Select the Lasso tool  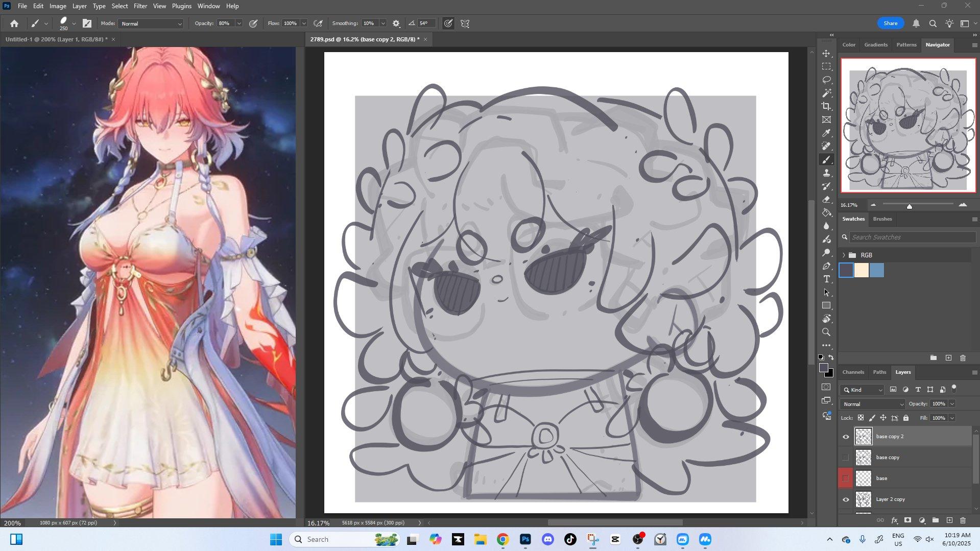tap(826, 80)
